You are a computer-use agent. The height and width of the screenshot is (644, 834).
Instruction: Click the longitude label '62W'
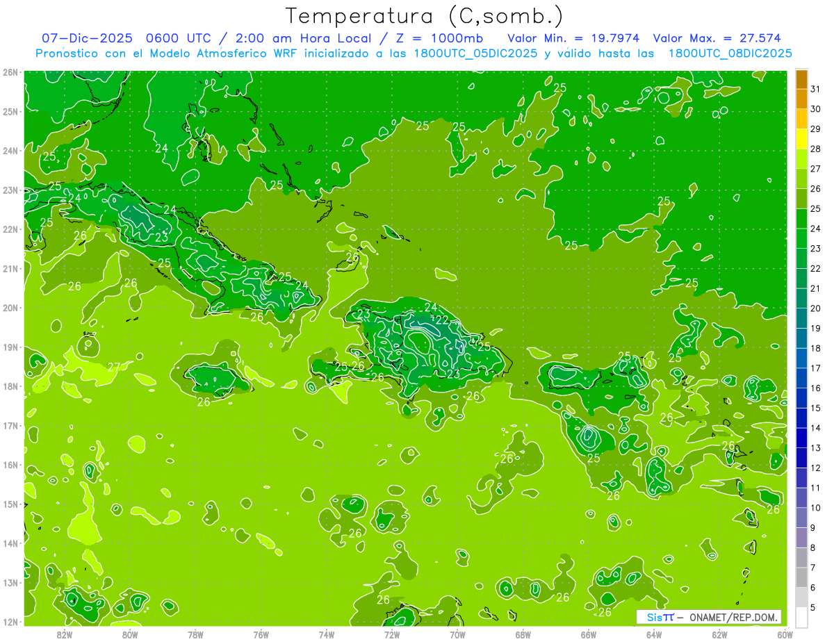tap(719, 634)
